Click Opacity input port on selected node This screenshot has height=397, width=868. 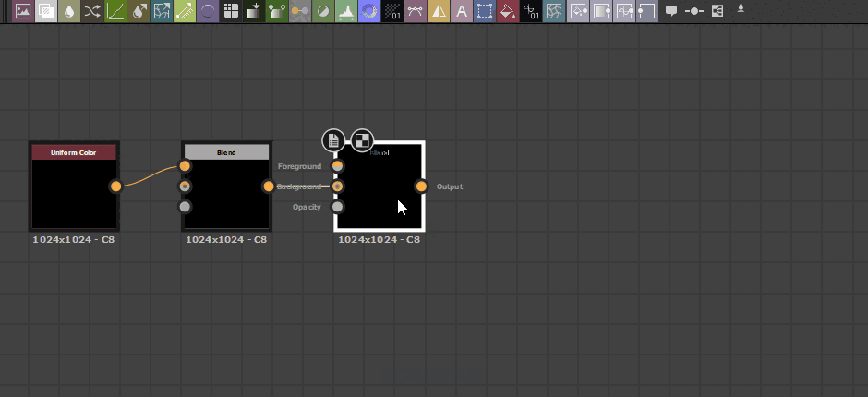[x=338, y=207]
